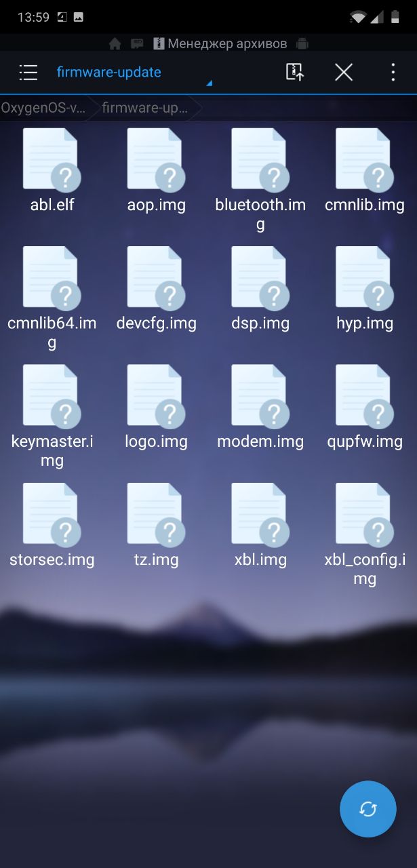Tap the status bar clock 13:59
The width and height of the screenshot is (417, 868).
[33, 18]
